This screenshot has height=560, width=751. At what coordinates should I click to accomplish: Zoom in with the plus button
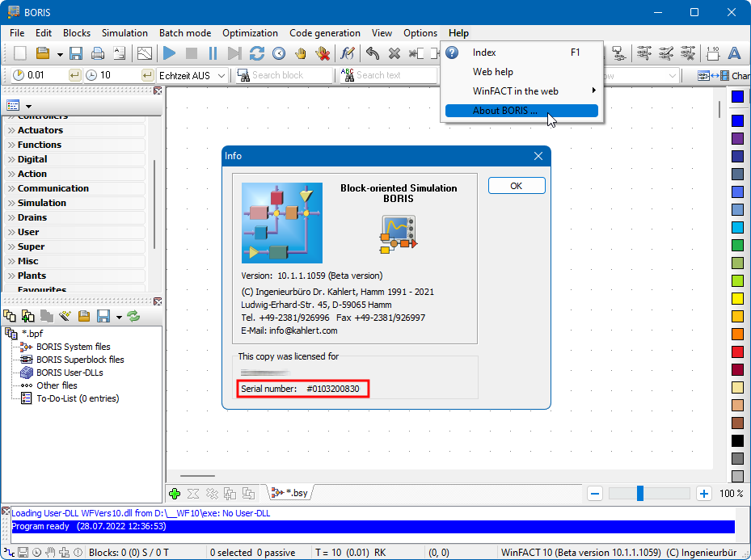tap(704, 494)
